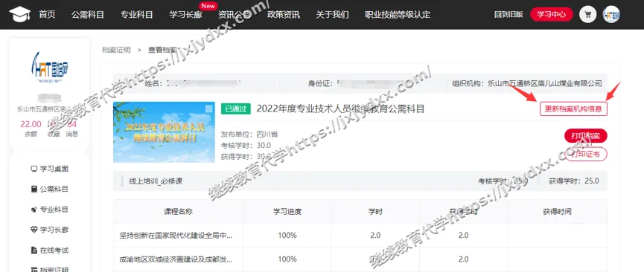
Task: Open the shopping cart icon
Action: (x=587, y=14)
